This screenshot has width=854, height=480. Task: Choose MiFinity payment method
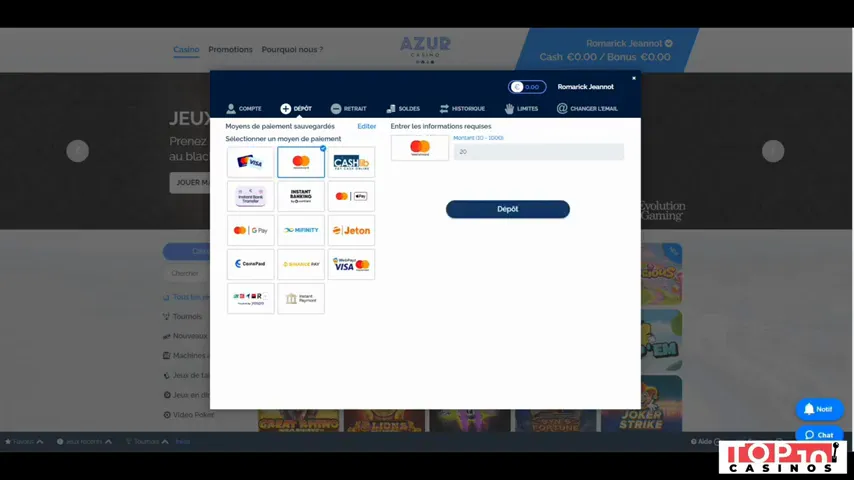[x=301, y=230]
